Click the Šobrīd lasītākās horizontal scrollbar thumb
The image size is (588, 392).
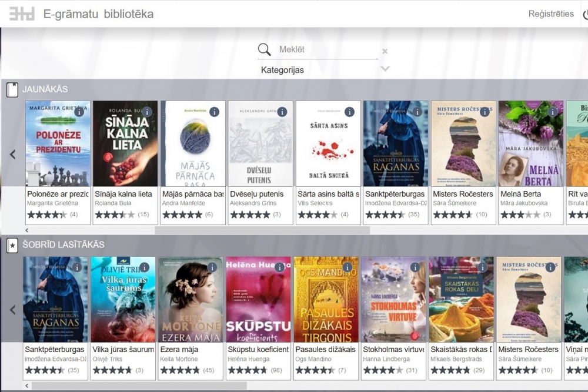tap(139, 386)
